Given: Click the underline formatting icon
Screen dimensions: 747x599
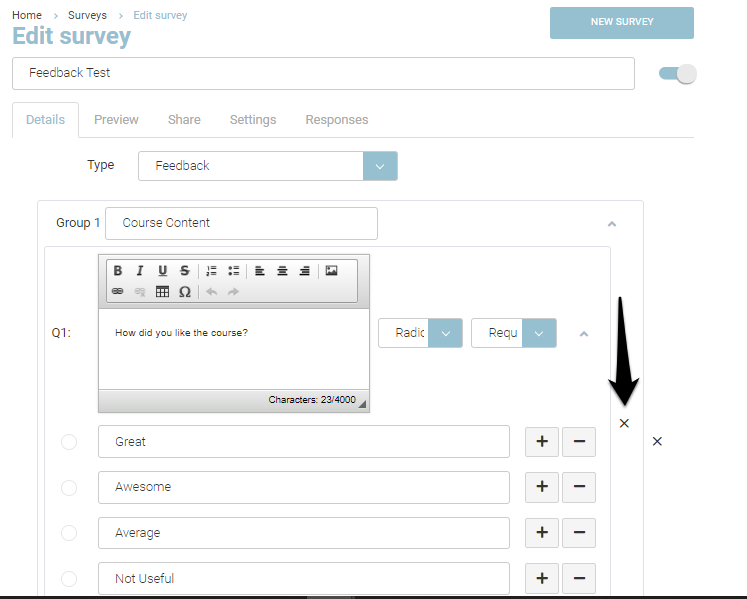Looking at the screenshot, I should point(162,271).
